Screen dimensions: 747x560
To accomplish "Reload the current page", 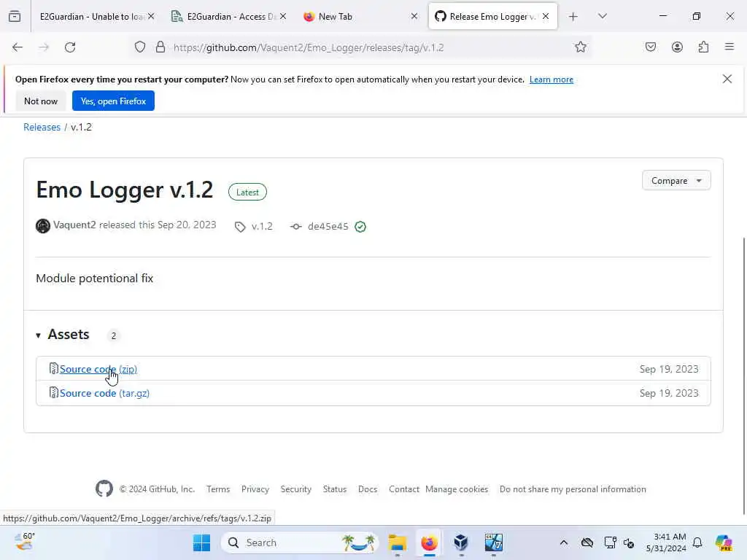I will coord(70,47).
